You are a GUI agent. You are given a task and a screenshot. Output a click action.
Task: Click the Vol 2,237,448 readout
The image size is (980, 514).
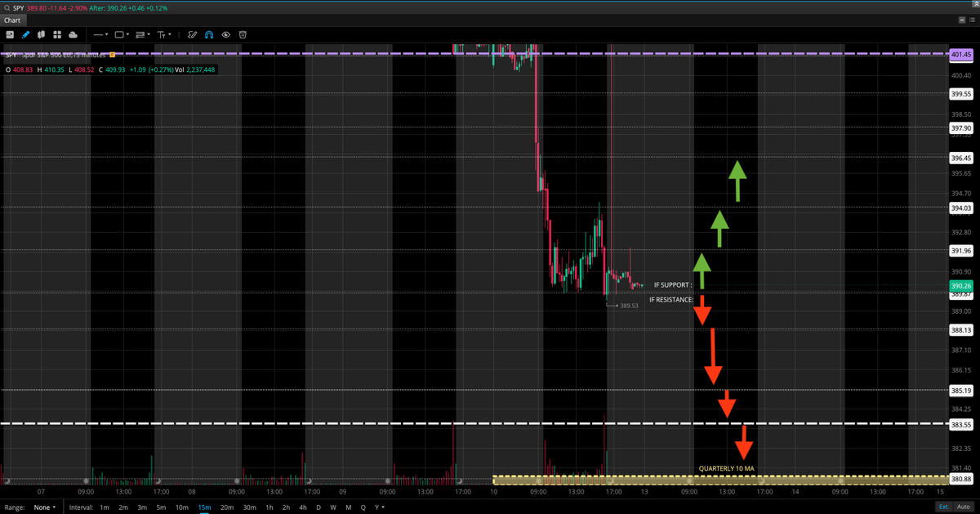[x=194, y=69]
